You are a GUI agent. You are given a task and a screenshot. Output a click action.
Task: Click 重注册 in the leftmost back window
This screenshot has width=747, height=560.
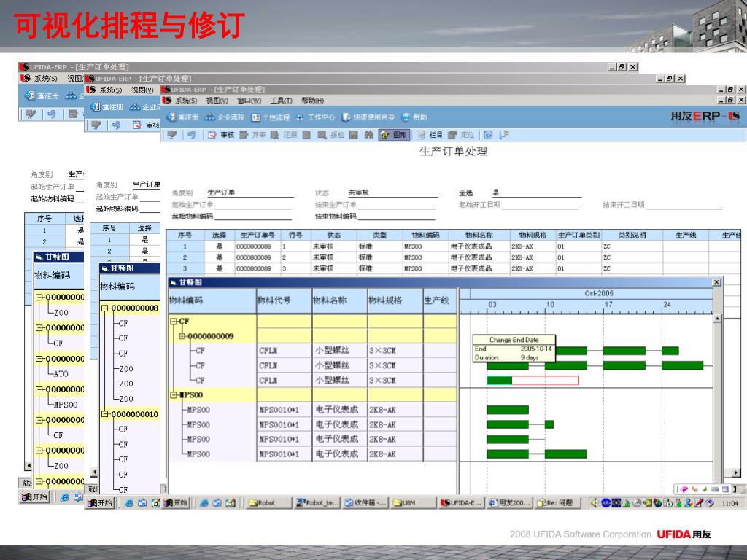42,96
